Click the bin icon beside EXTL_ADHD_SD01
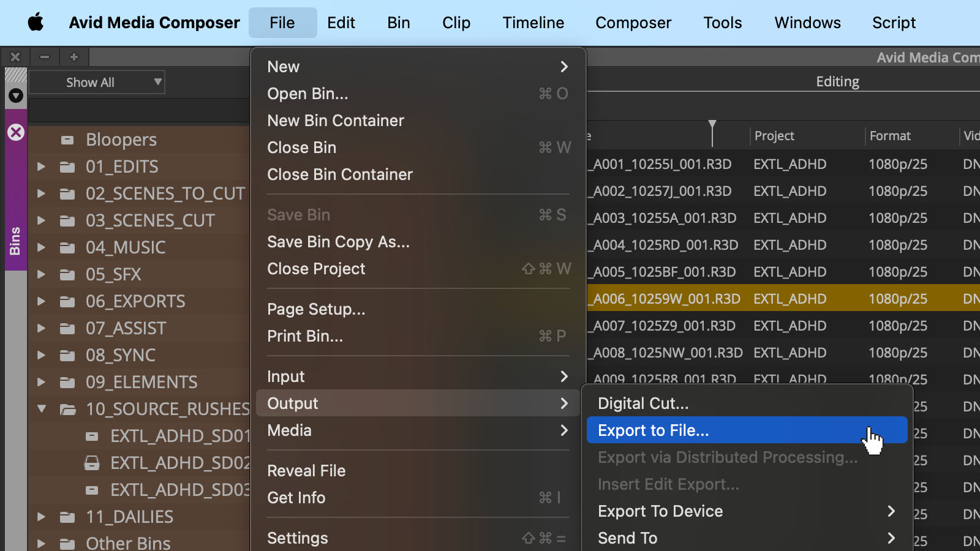Viewport: 980px width, 551px height. (x=92, y=436)
